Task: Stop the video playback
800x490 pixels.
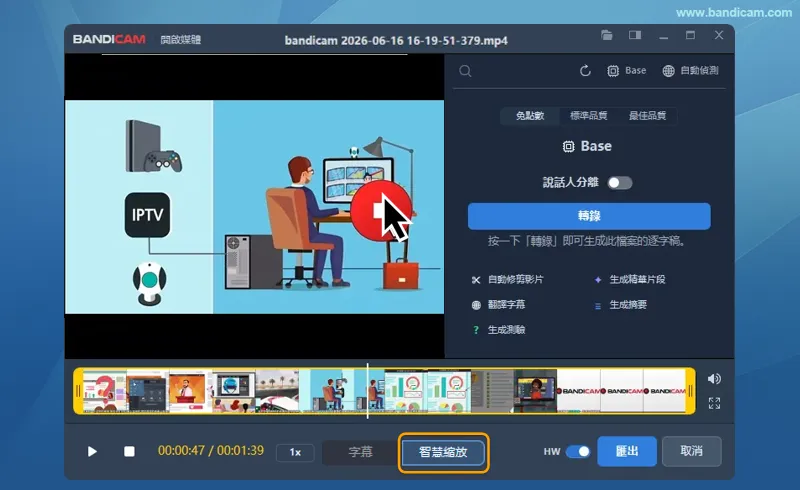Action: coord(130,452)
